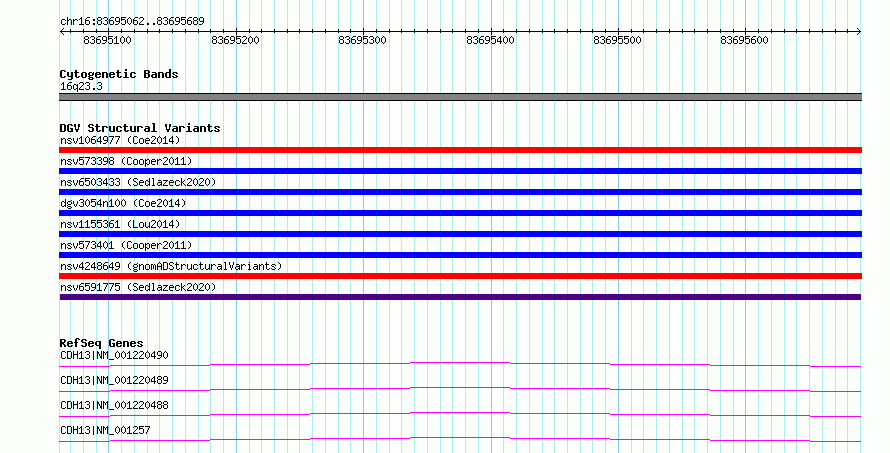The image size is (890, 453).
Task: Open variant dgv3054n100 (Coe2014) label
Action: (x=123, y=203)
